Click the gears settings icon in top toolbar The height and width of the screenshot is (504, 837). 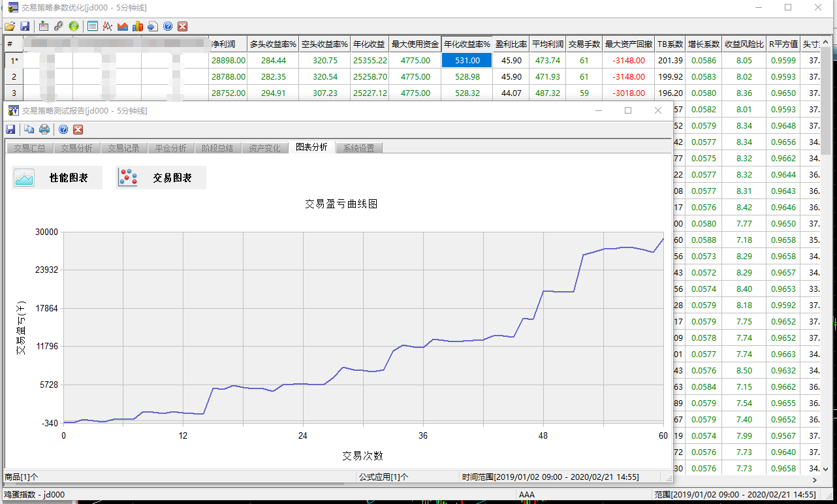(x=59, y=26)
